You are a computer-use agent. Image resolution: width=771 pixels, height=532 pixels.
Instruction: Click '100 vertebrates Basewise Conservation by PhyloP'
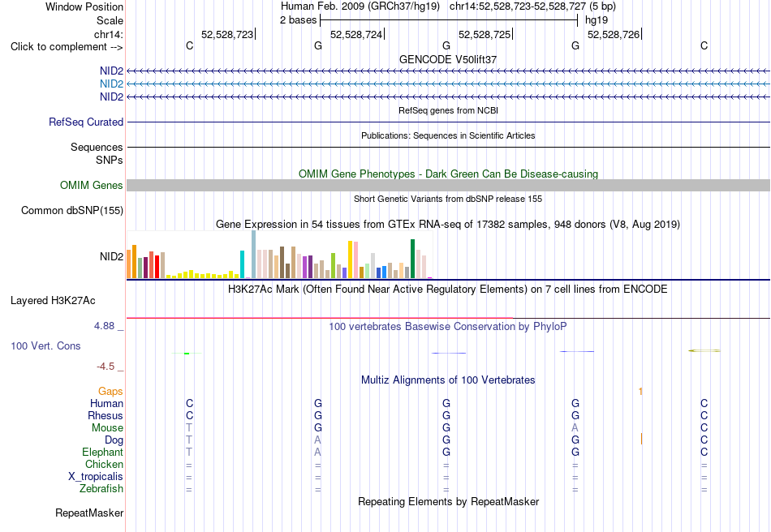point(448,327)
